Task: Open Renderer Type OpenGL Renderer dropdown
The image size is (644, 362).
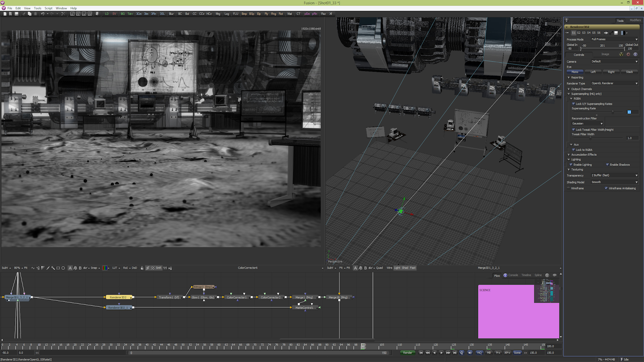Action: coord(614,83)
